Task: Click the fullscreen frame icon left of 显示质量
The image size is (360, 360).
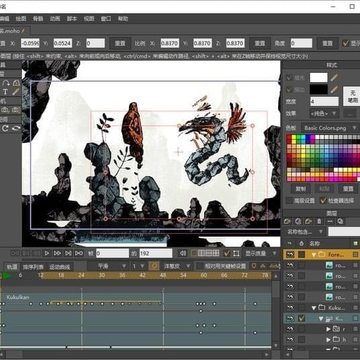Action: (x=236, y=253)
